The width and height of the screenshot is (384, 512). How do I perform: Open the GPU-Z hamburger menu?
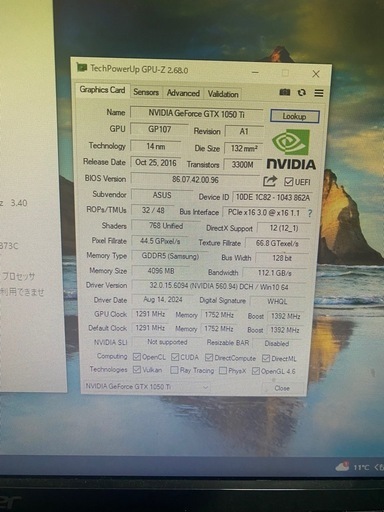click(319, 93)
